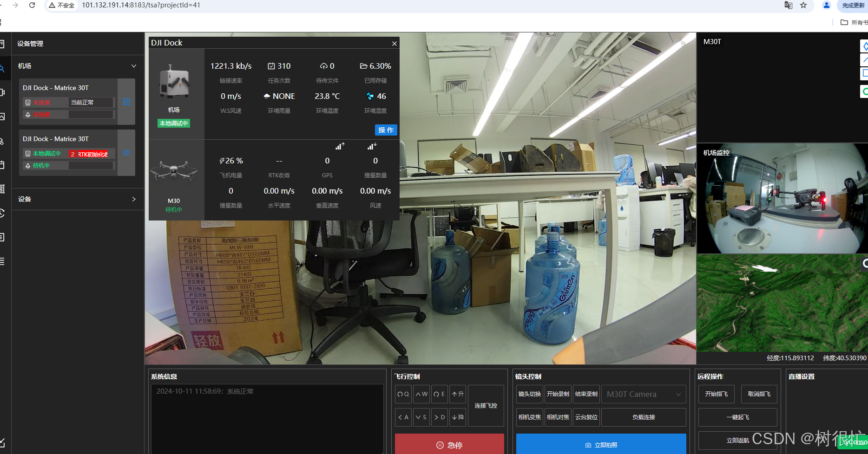Click the browser translate icon
Image resolution: width=868 pixels, height=454 pixels.
click(789, 5)
